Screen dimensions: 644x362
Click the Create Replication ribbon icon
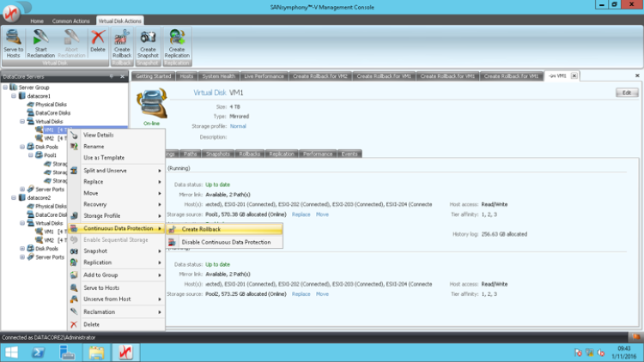[177, 44]
